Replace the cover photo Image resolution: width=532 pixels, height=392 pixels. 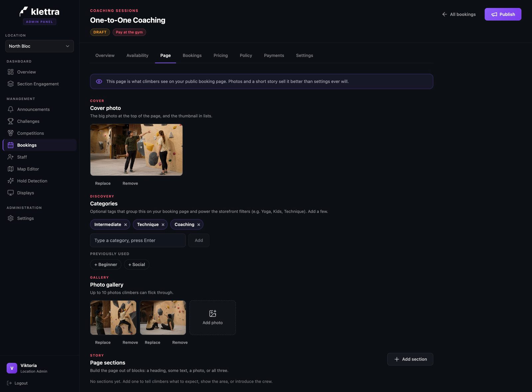coord(103,184)
